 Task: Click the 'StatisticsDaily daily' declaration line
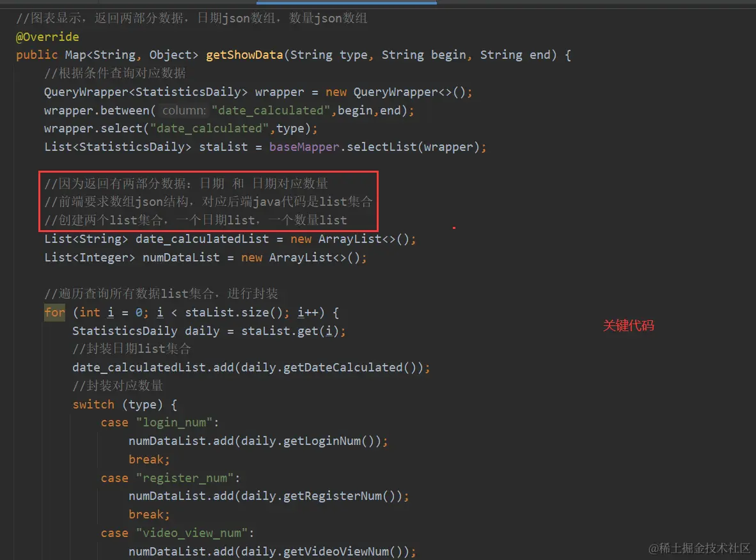tap(209, 331)
